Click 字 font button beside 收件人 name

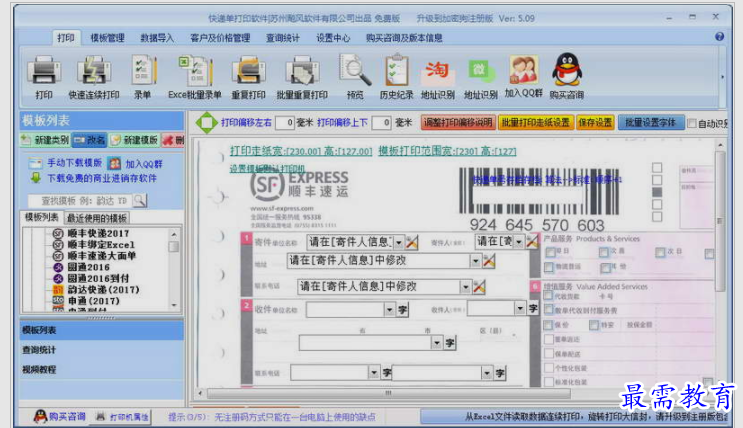coord(533,309)
